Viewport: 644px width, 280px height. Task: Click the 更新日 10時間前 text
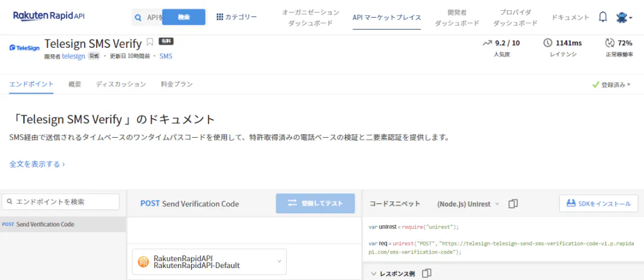(x=130, y=57)
